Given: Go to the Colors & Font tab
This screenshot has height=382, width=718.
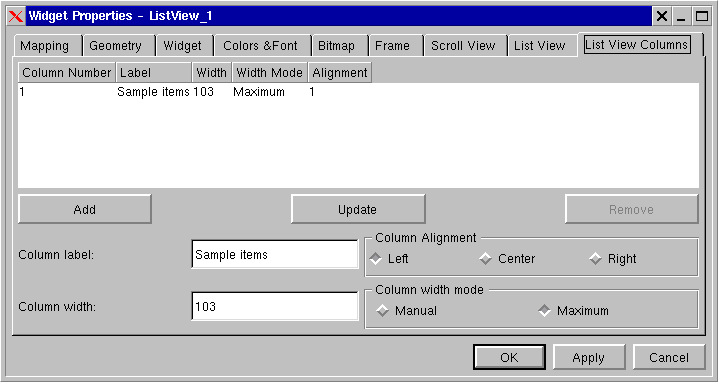Looking at the screenshot, I should (x=262, y=46).
